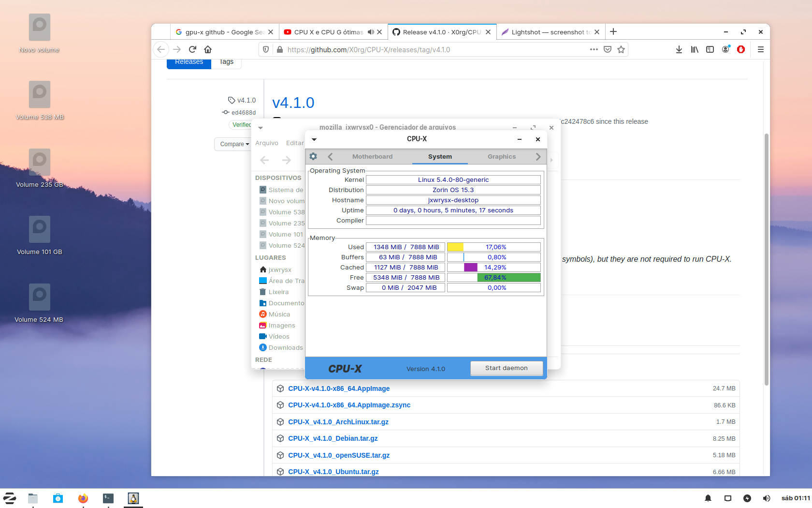Go to previous CPU-X tab arrow
This screenshot has height=508, width=812.
330,156
